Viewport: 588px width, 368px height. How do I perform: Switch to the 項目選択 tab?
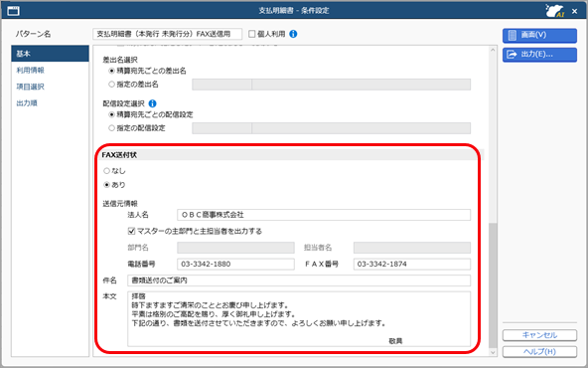point(31,87)
